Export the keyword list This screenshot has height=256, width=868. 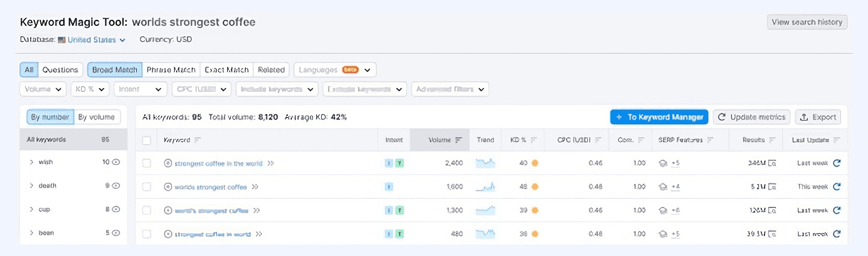pos(818,117)
